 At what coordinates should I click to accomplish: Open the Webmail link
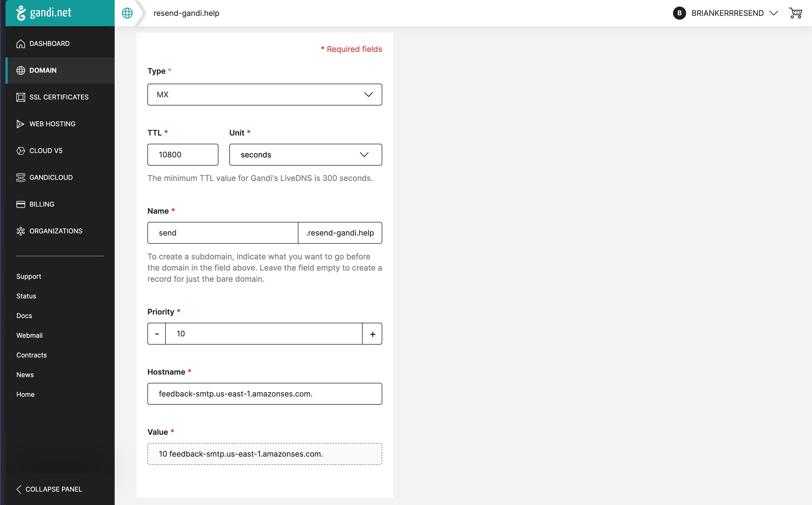29,335
